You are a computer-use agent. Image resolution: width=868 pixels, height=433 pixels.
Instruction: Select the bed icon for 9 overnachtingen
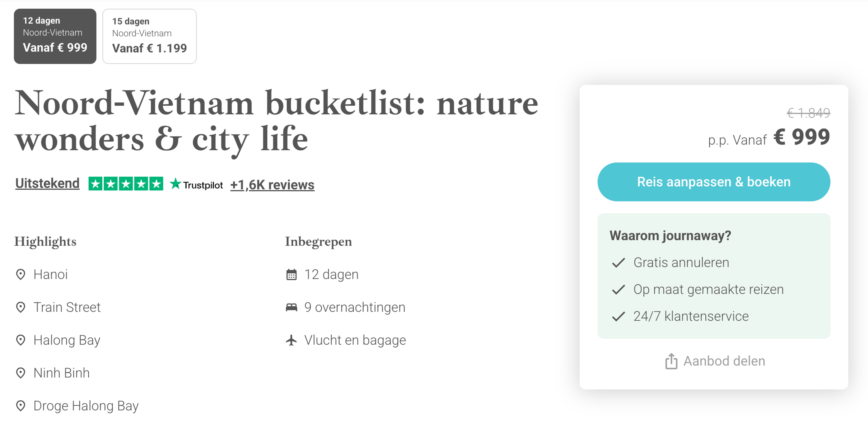tap(292, 307)
